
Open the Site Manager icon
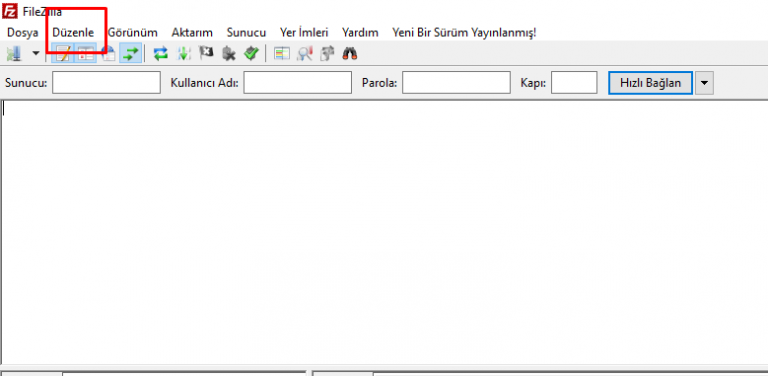[14, 54]
